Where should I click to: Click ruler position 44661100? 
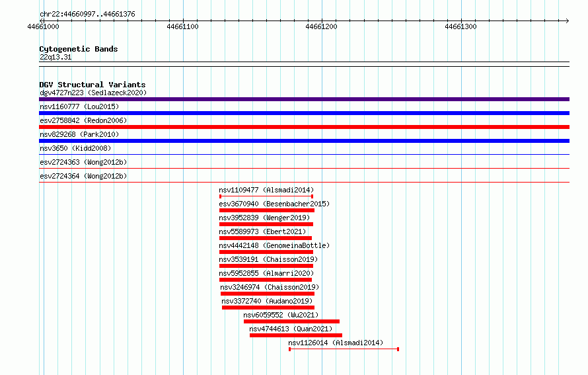182,26
